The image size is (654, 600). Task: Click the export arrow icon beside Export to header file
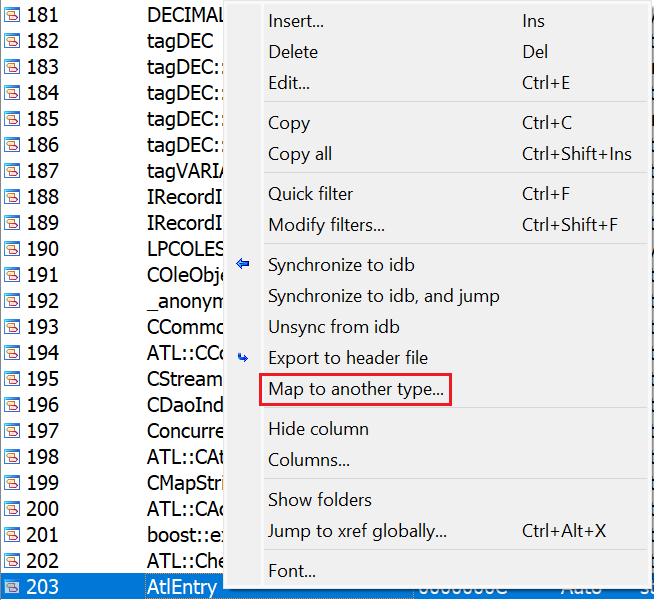pos(243,357)
